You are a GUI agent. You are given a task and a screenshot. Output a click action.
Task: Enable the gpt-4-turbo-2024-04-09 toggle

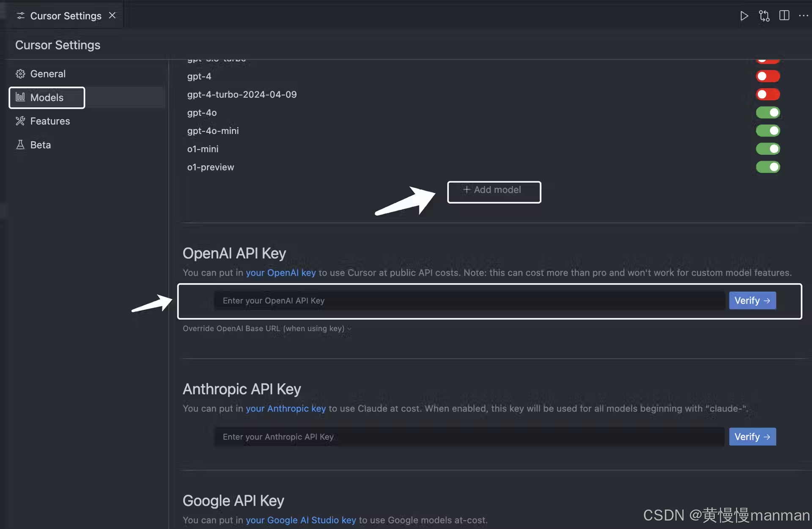pos(768,94)
